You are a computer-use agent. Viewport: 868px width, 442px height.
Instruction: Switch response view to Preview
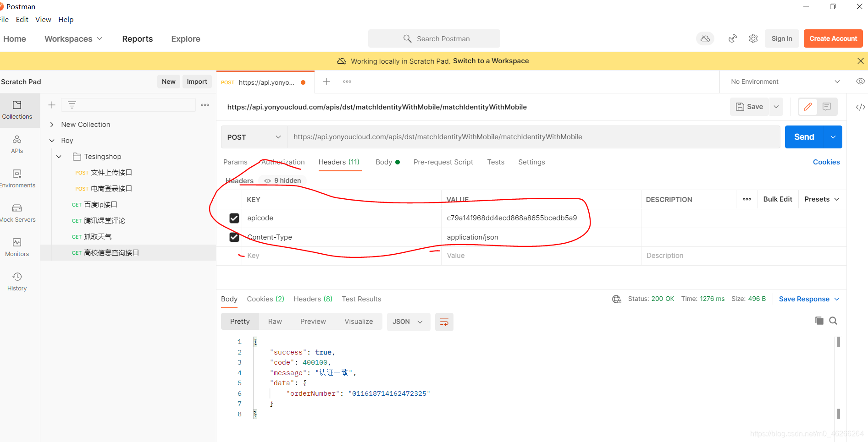click(313, 322)
